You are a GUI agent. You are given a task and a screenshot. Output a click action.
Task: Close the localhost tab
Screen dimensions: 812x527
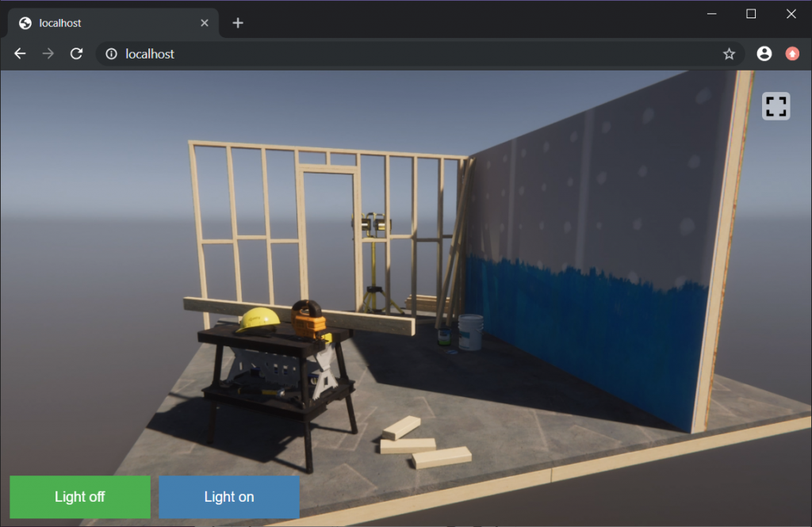click(x=205, y=23)
